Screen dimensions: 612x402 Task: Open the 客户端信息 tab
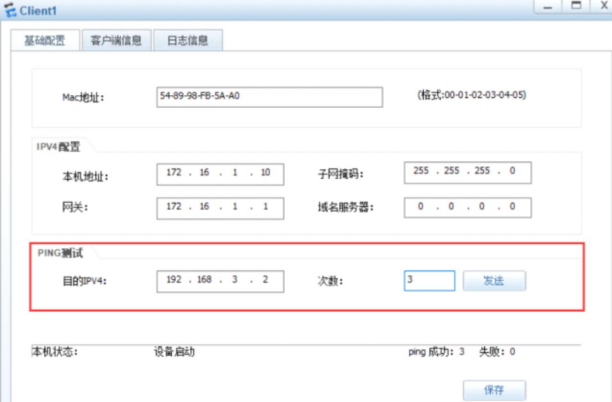(116, 40)
